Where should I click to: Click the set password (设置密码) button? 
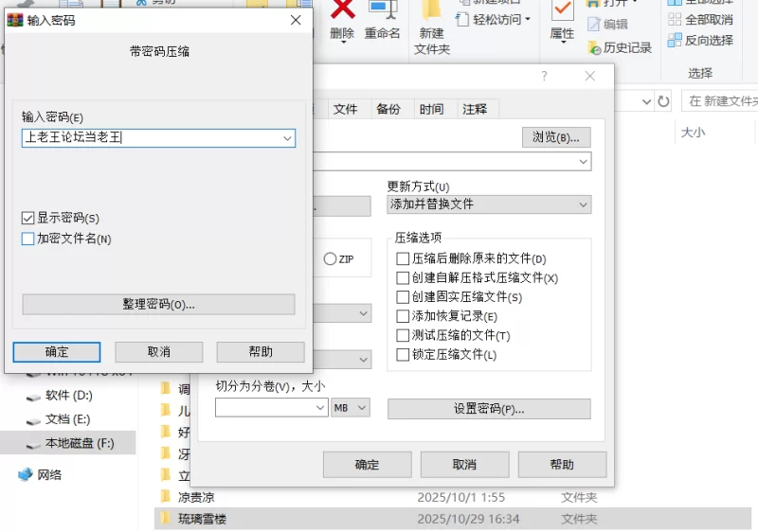click(489, 409)
